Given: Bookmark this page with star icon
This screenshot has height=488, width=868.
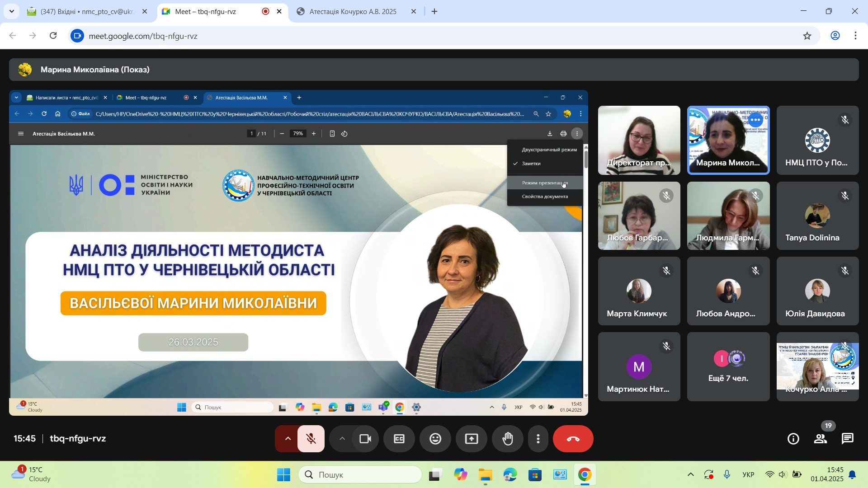Looking at the screenshot, I should [807, 36].
